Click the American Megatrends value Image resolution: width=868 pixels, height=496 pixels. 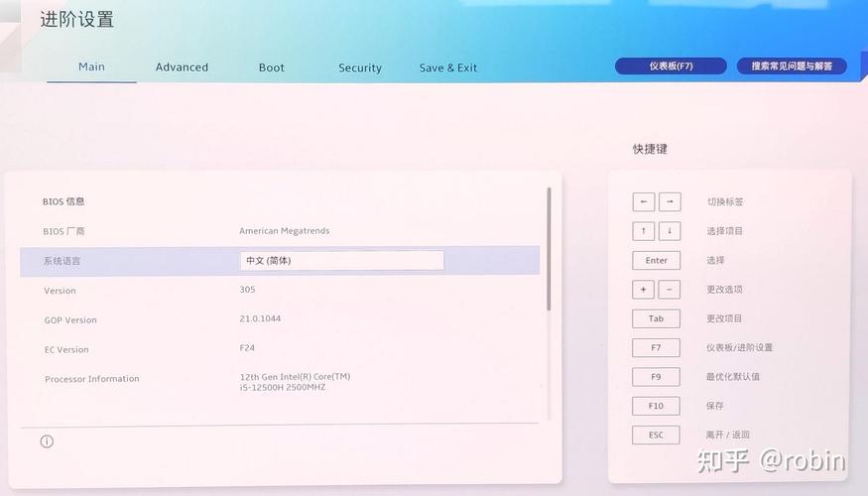tap(284, 231)
